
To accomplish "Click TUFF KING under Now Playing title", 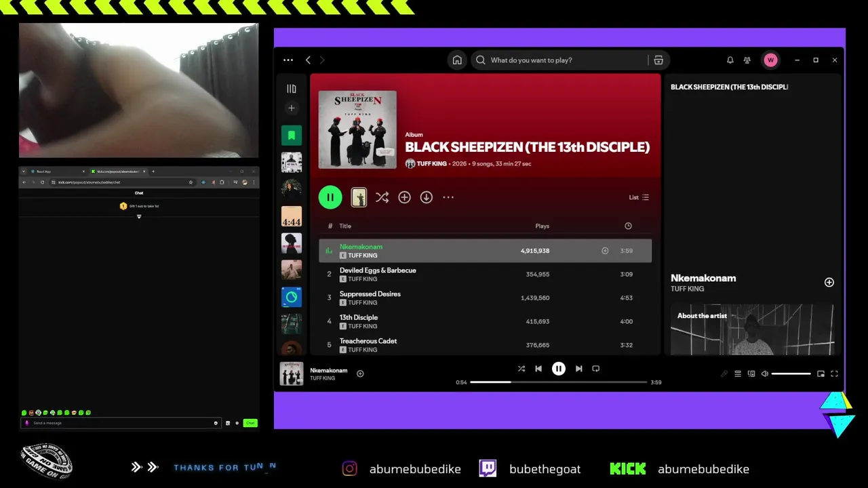I will point(687,289).
